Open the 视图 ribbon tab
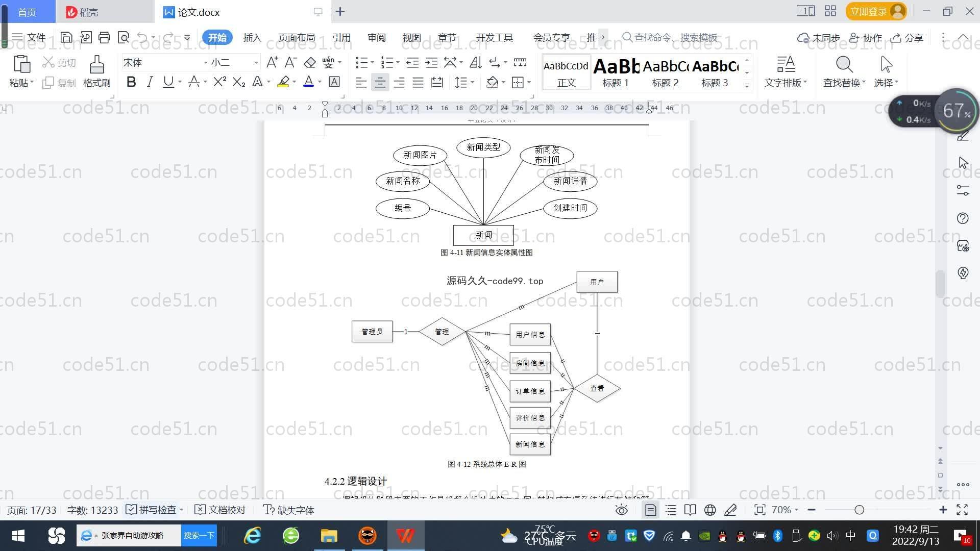Viewport: 980px width, 551px height. pyautogui.click(x=412, y=37)
